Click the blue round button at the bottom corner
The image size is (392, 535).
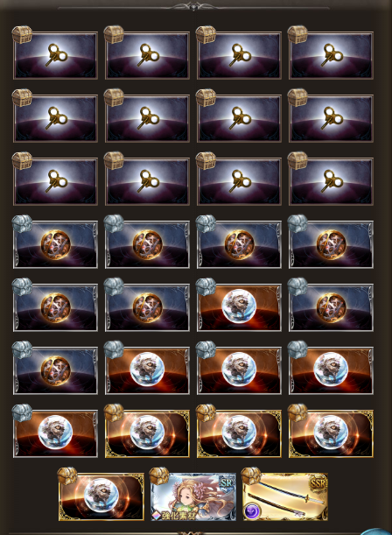click(376, 531)
